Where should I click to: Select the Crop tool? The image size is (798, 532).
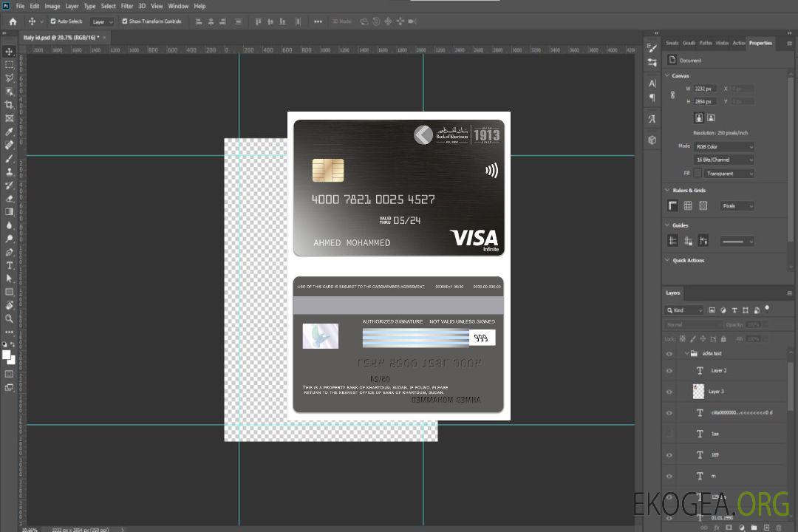[9, 105]
